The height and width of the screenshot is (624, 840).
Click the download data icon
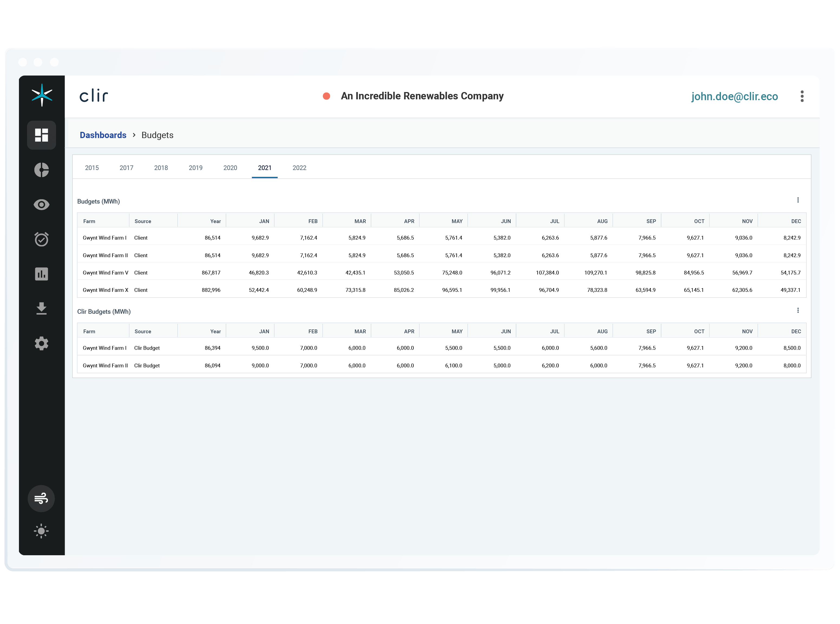tap(41, 309)
